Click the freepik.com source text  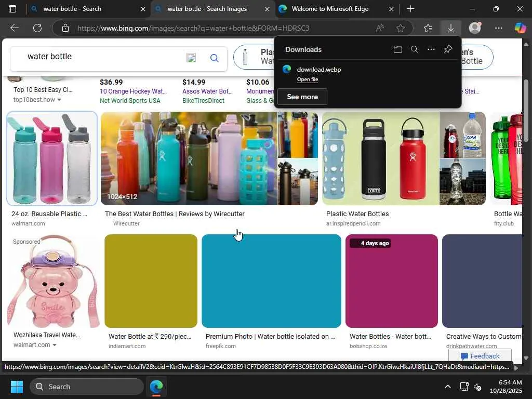pos(220,346)
